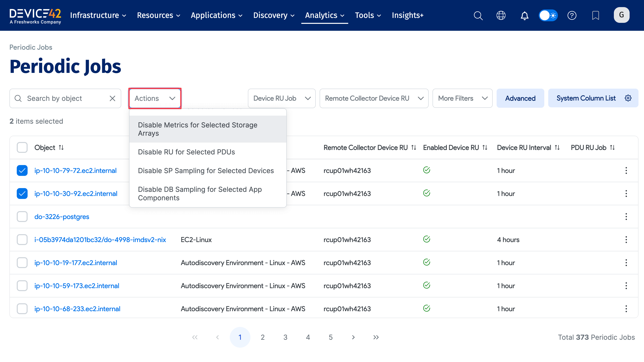Open the notifications bell
This screenshot has height=362, width=644.
[x=524, y=15]
